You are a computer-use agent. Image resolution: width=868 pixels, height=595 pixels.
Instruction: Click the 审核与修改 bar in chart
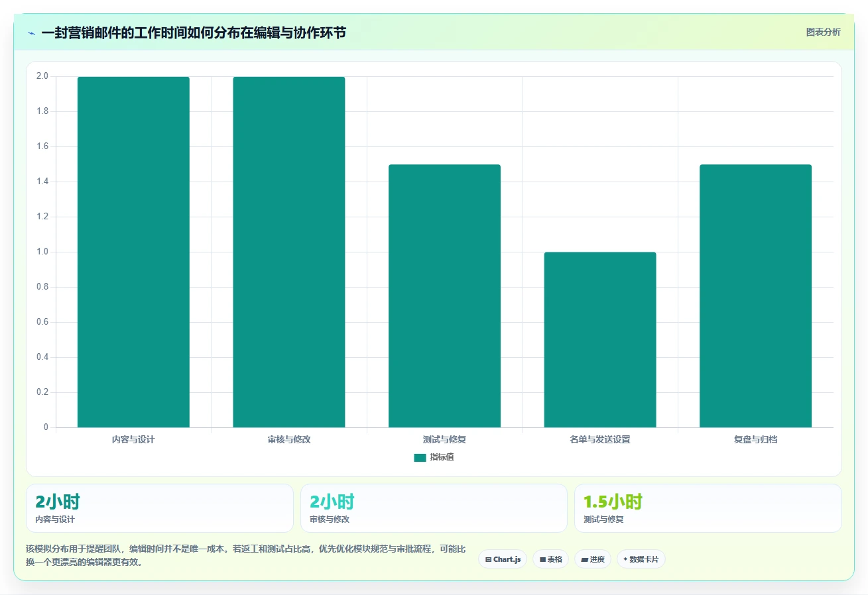(289, 252)
